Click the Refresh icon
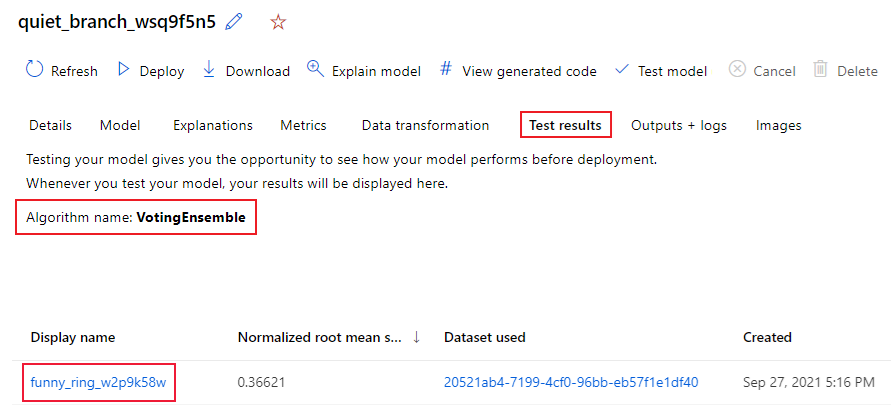The height and width of the screenshot is (416, 891). (34, 70)
